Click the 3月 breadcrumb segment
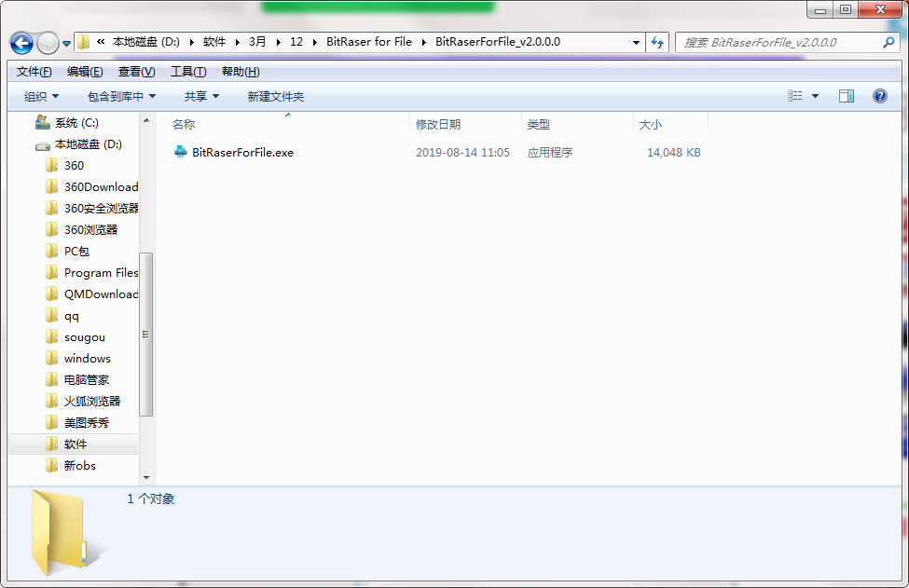 point(257,42)
